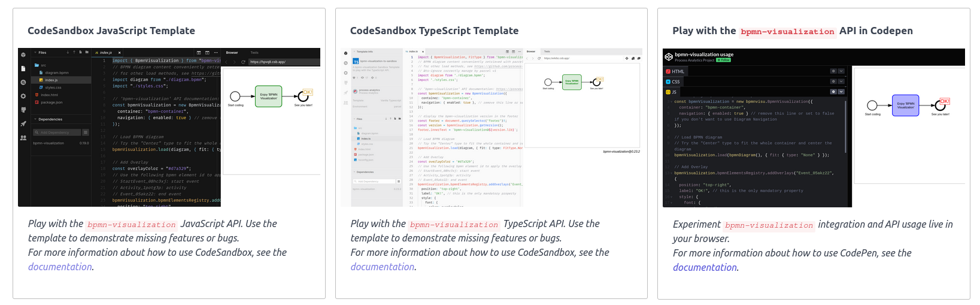Click bpmn-visualization code label before 'TypeScript API'
The height and width of the screenshot is (305, 980).
[454, 225]
